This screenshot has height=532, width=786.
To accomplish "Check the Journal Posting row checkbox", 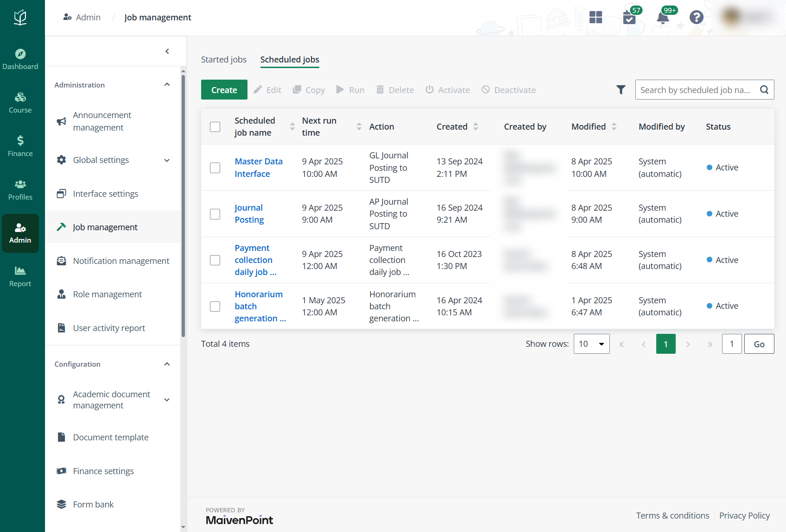I will click(215, 214).
